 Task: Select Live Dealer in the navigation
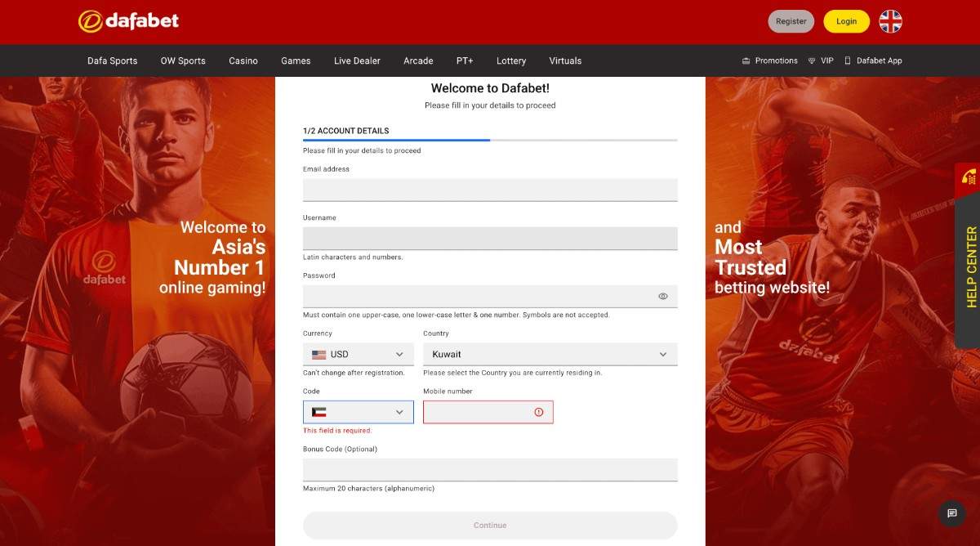[357, 60]
